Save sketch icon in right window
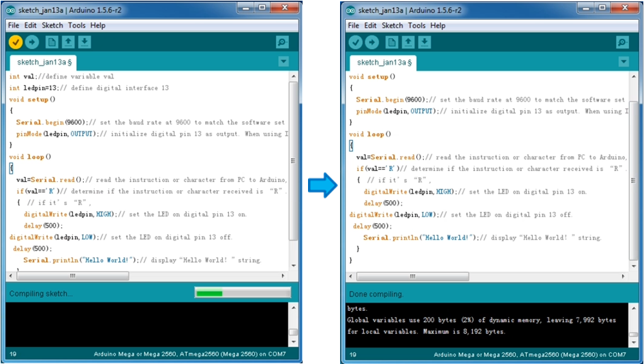 (425, 42)
